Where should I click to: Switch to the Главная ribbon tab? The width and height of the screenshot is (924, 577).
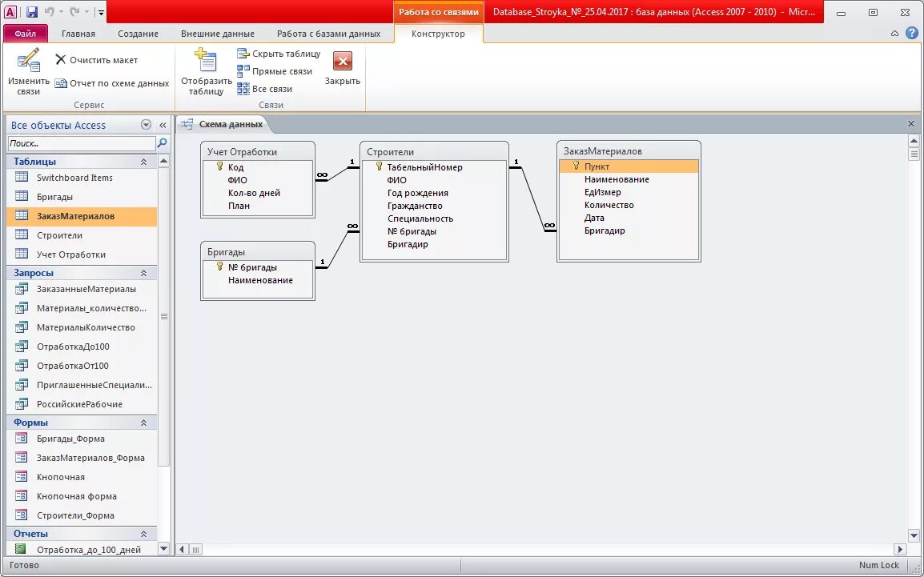click(78, 34)
